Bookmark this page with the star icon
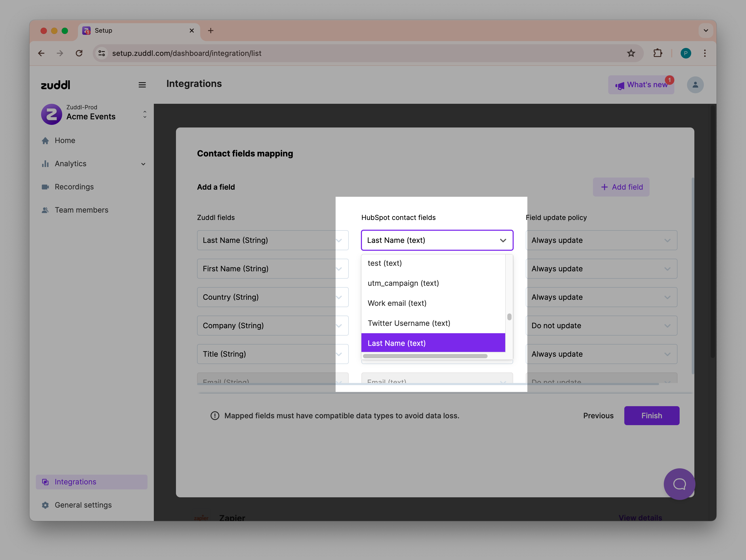Screen dimensions: 746x560 [x=631, y=53]
